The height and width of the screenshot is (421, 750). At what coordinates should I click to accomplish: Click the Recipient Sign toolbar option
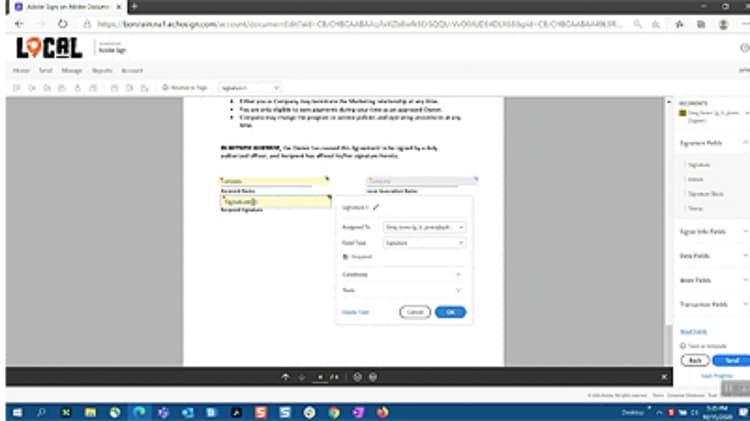click(185, 88)
